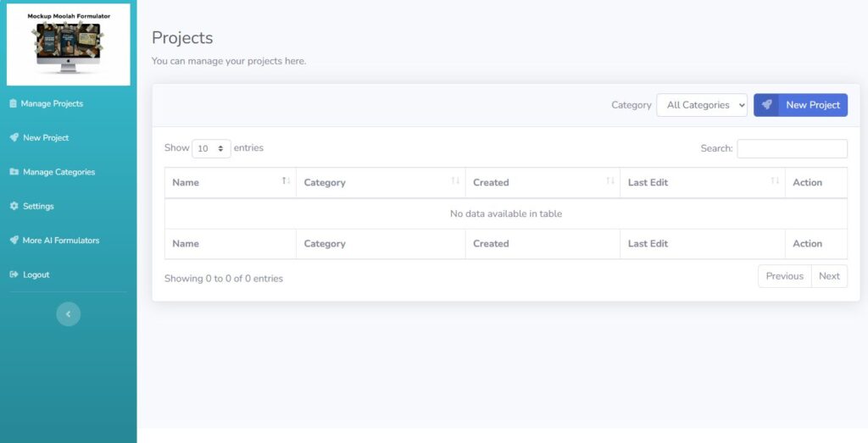Image resolution: width=868 pixels, height=443 pixels.
Task: Click the Previous pagination button
Action: point(784,276)
